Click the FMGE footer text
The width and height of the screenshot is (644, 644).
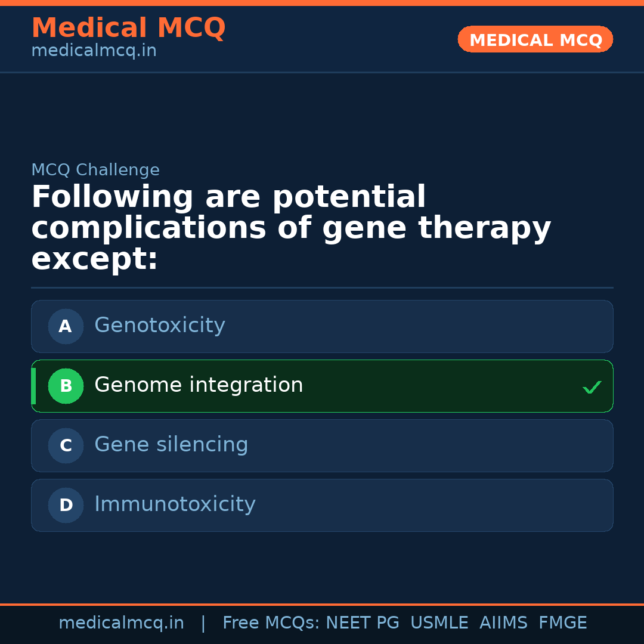(x=563, y=623)
